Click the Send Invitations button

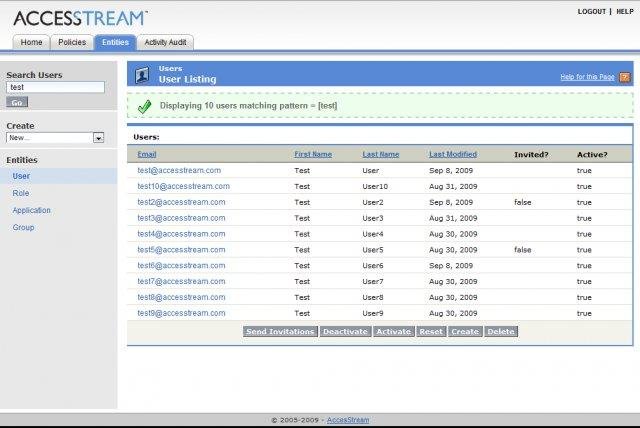280,331
